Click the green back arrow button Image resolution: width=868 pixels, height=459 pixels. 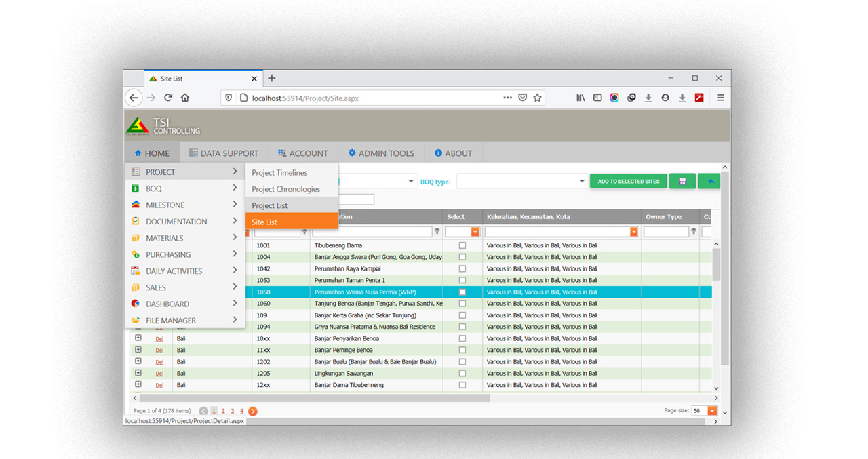[709, 181]
